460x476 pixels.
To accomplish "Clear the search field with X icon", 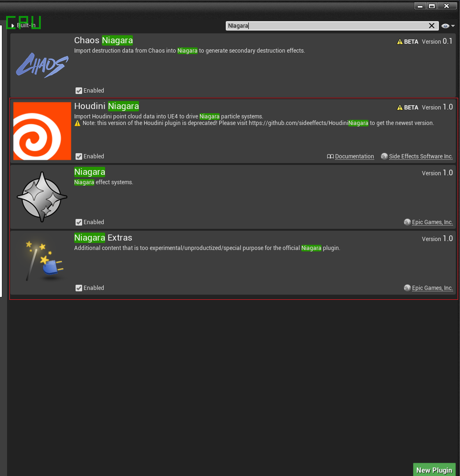I will (x=431, y=26).
